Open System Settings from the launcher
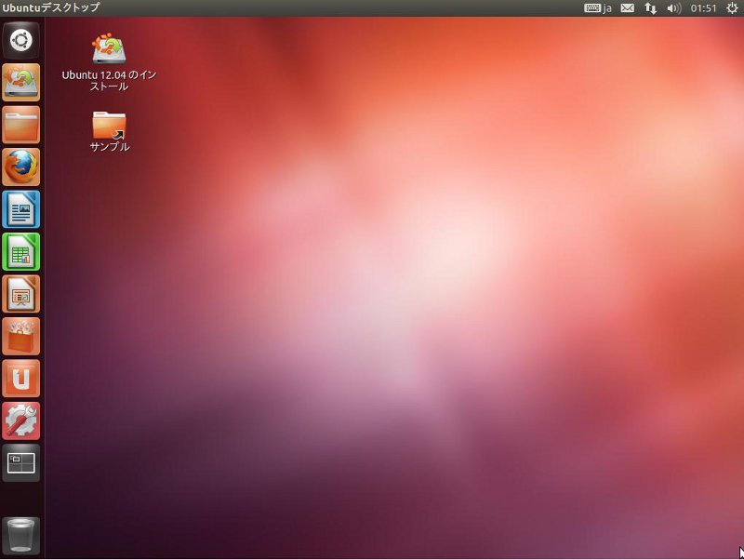This screenshot has width=744, height=560. pyautogui.click(x=20, y=420)
